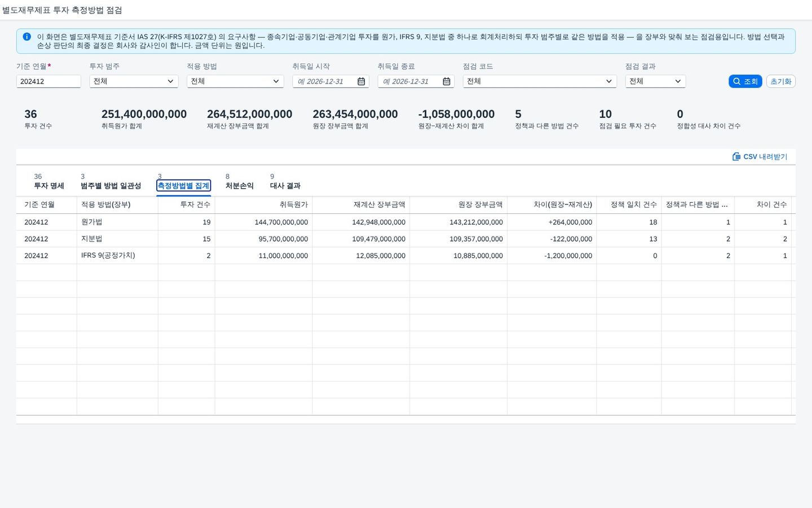This screenshot has height=508, width=812.
Task: Click the 투자 건수 value 15
Action: tap(187, 239)
